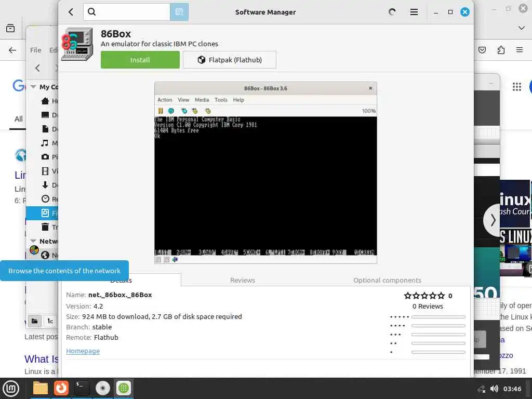The image size is (532, 399).
Task: Open the 86Box screenshot preview
Action: click(265, 172)
